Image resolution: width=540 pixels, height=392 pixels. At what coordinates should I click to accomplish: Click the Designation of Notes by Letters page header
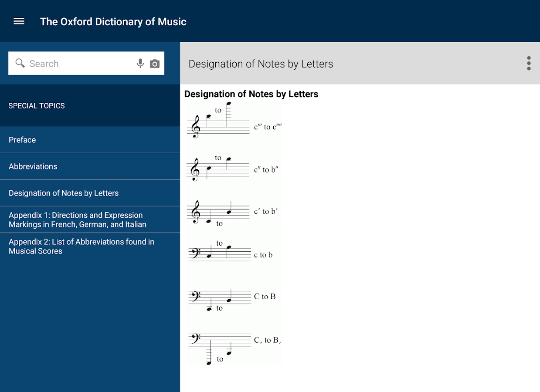click(x=261, y=64)
